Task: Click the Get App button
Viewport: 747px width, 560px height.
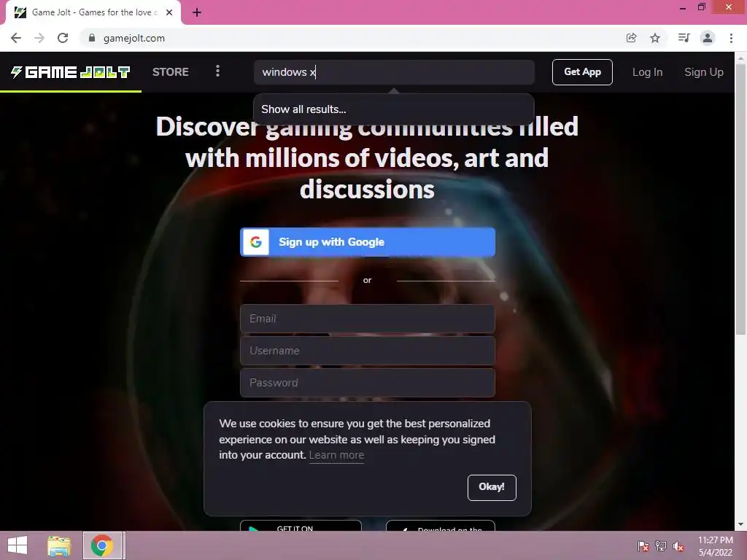Action: coord(582,72)
